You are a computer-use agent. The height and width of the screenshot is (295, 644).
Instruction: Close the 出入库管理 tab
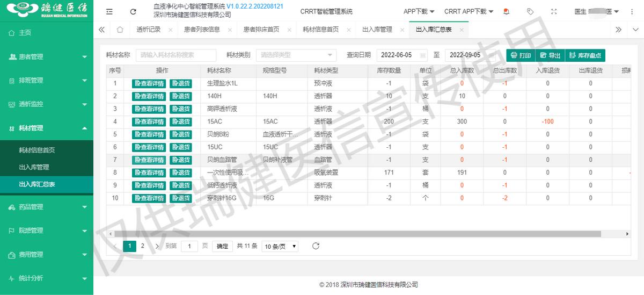pos(402,30)
